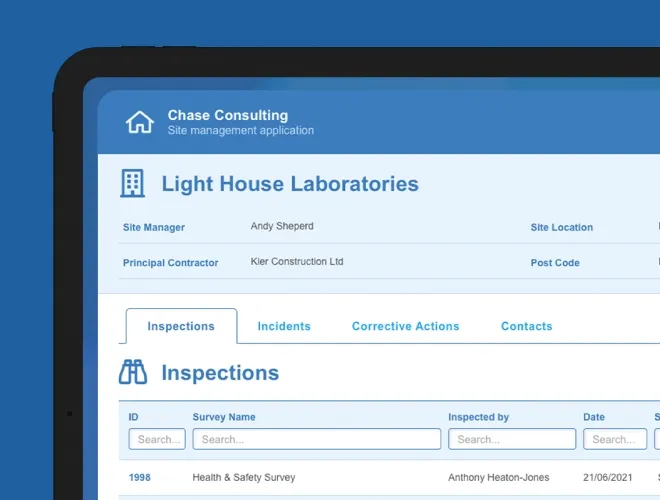Image resolution: width=660 pixels, height=500 pixels.
Task: Click the Survey Name search field
Action: tap(316, 439)
